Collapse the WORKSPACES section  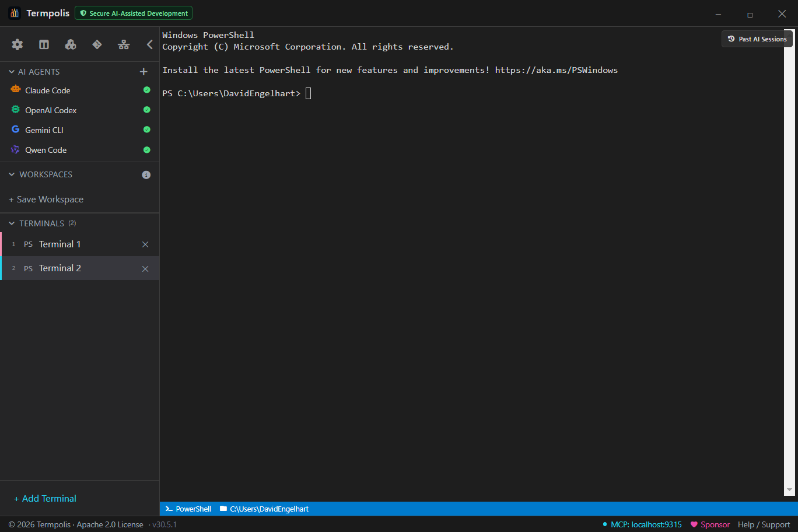coord(12,174)
